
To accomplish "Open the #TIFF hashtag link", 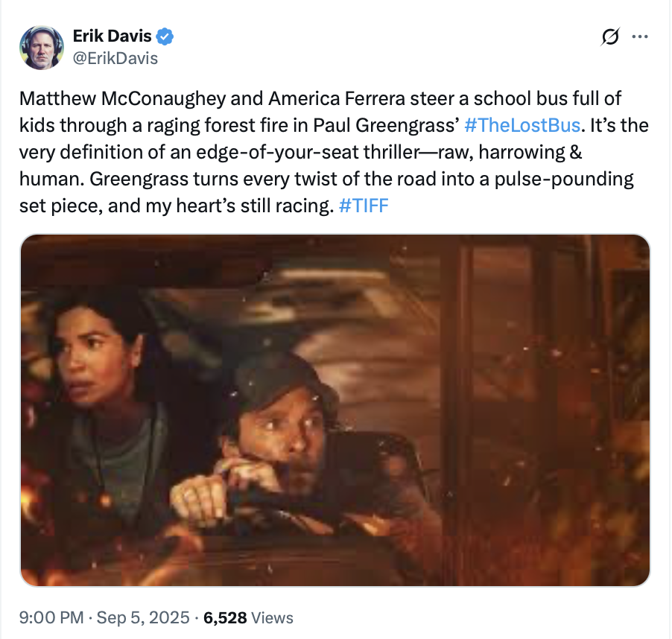I will point(364,205).
